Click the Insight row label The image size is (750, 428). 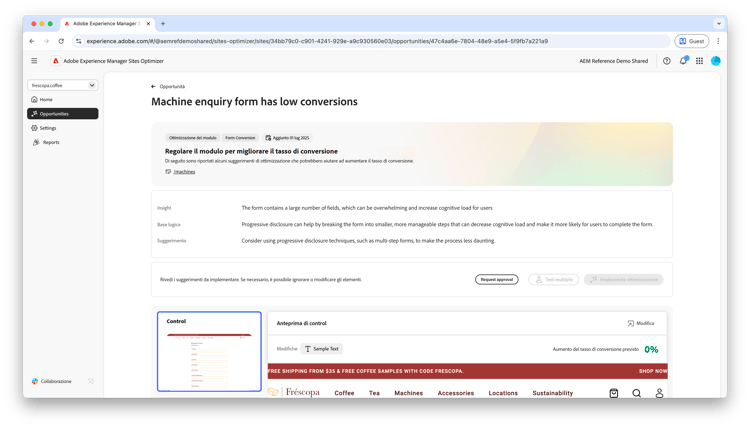click(x=164, y=208)
